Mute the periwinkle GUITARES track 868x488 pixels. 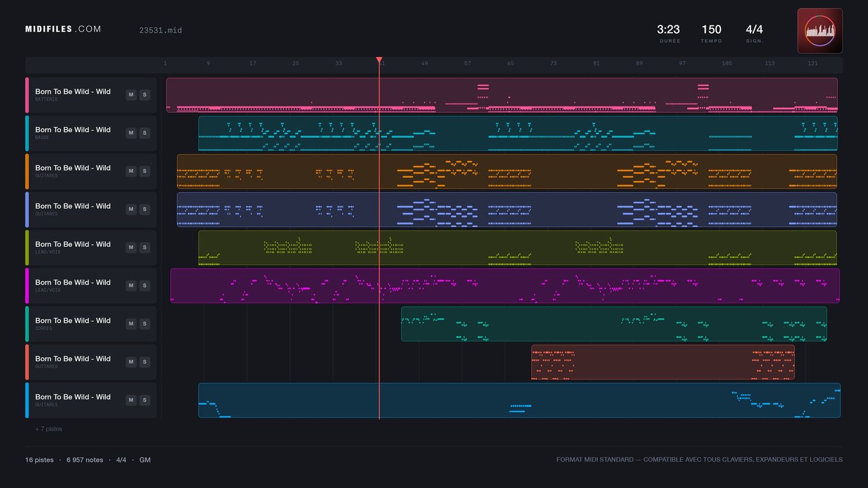point(131,209)
